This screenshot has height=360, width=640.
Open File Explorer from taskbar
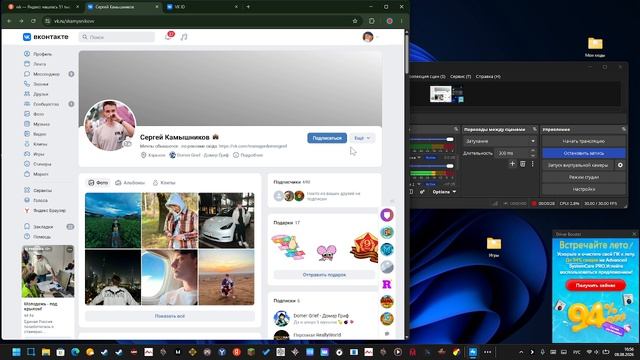coord(46,352)
